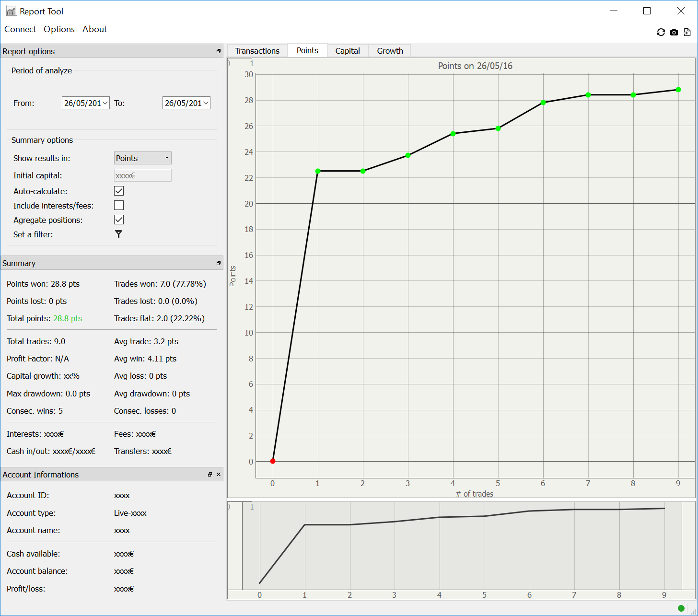
Task: Enable Include interests/fees checkbox
Action: tap(119, 205)
